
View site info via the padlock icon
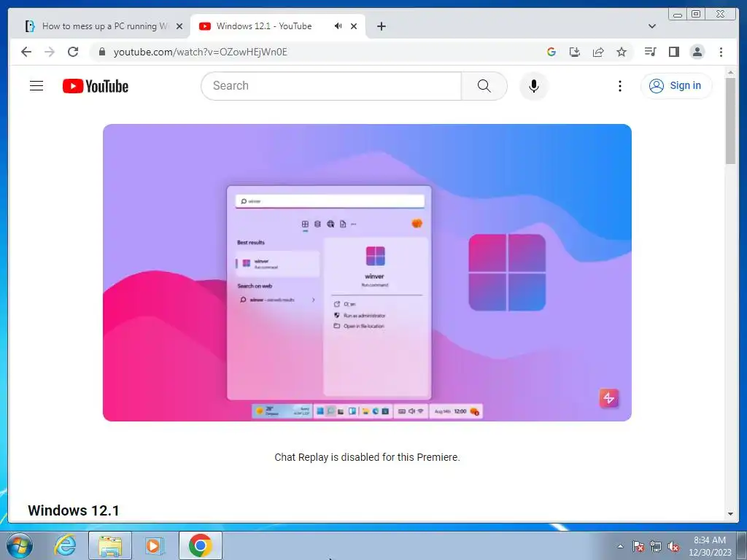tap(102, 52)
